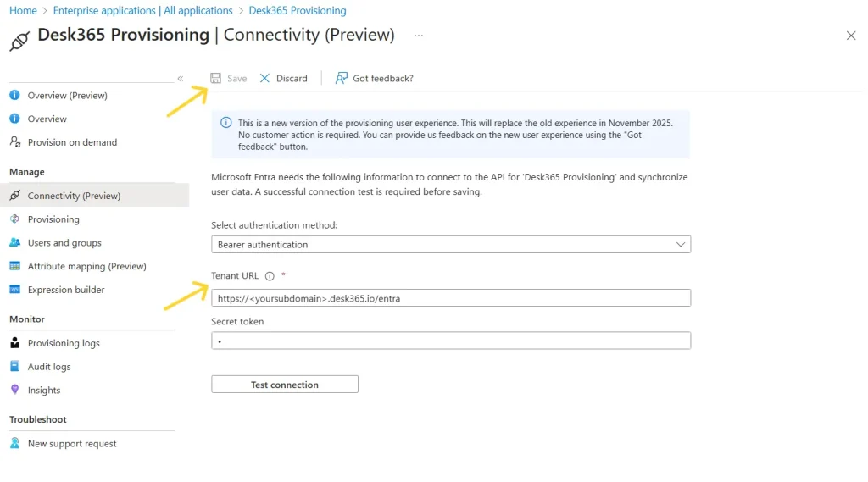Click the Tenant URL info tooltip icon
This screenshot has height=482, width=868.
tap(270, 276)
